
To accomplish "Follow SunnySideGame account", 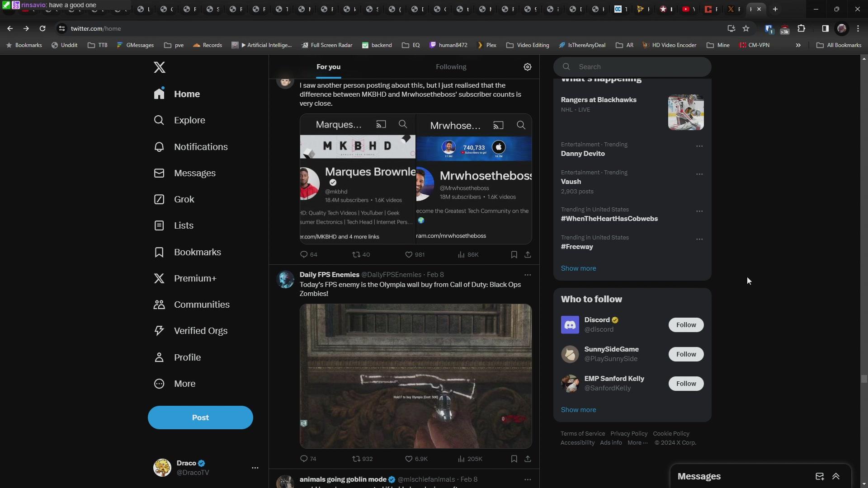I will point(686,354).
